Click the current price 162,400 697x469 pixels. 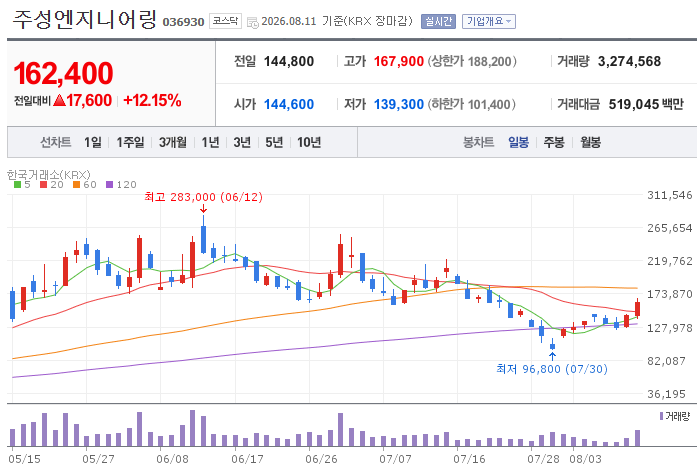pos(63,73)
